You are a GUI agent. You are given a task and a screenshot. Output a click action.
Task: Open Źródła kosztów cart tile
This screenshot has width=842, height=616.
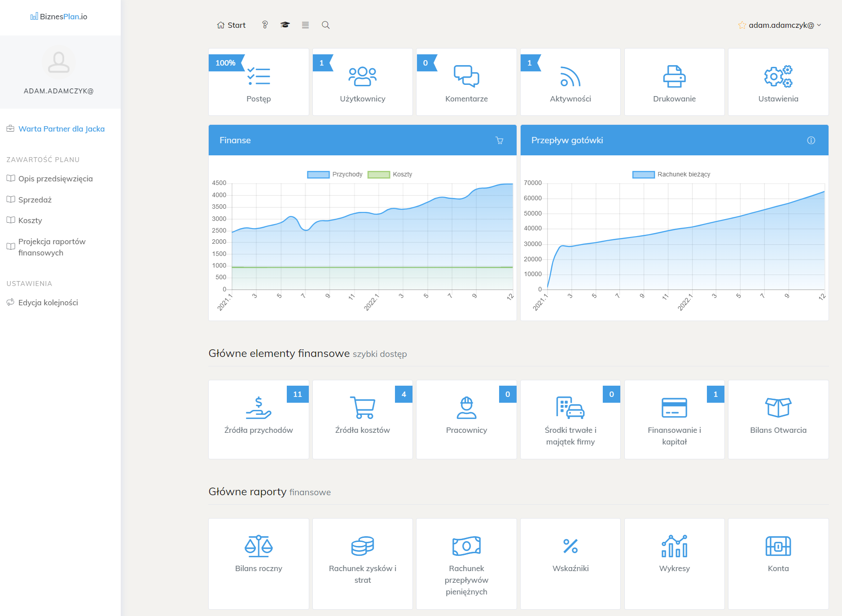[363, 419]
